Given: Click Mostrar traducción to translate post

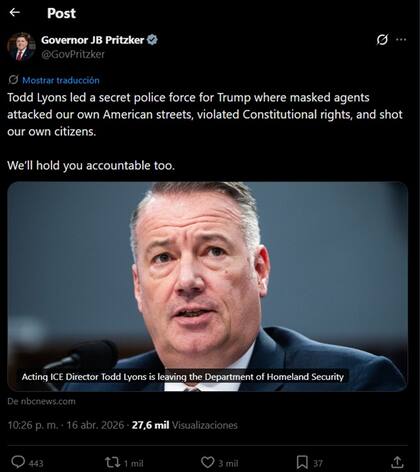Looking at the screenshot, I should pyautogui.click(x=61, y=80).
